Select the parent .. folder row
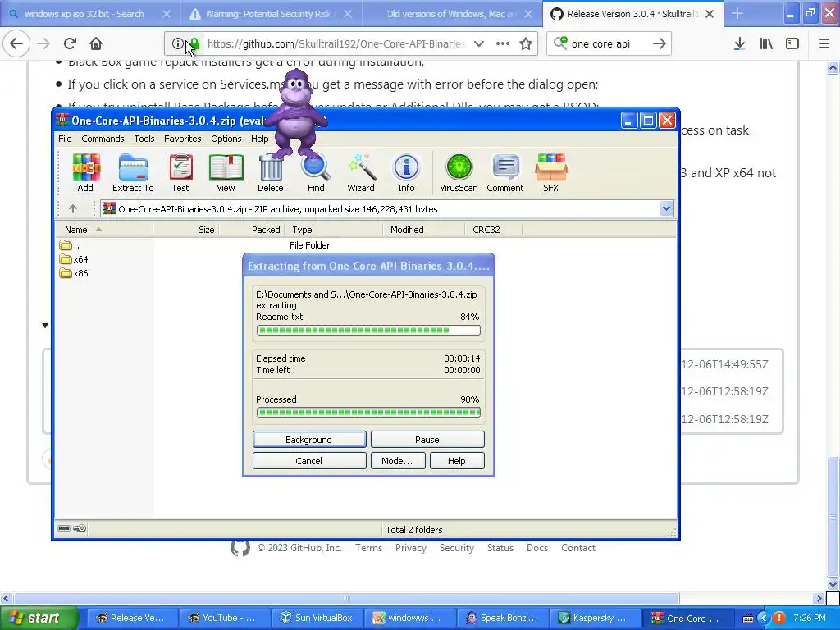840x630 pixels. click(71, 245)
